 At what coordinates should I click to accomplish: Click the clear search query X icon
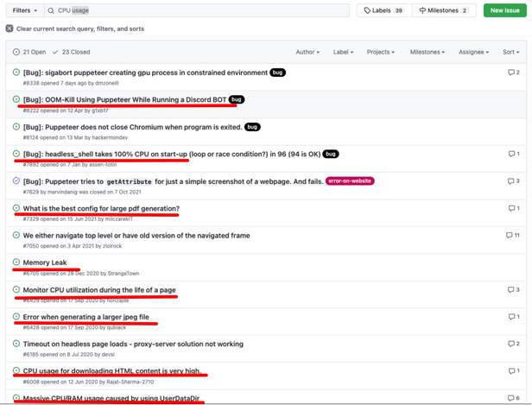pyautogui.click(x=9, y=28)
